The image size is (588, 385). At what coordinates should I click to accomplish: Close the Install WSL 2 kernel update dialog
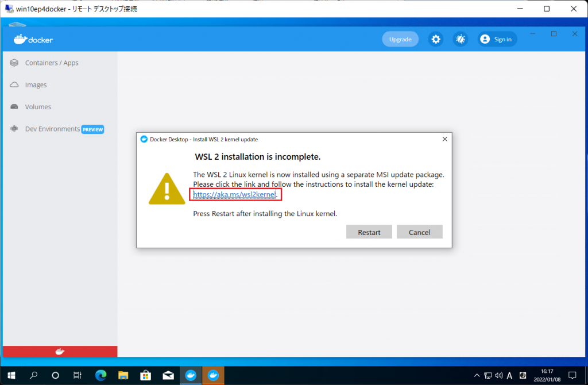tap(445, 139)
